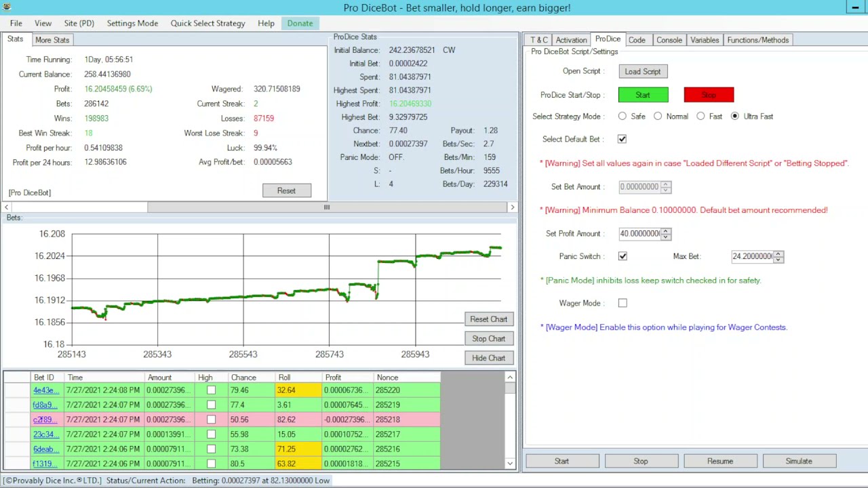Image resolution: width=868 pixels, height=488 pixels.
Task: Click the Donate menu item
Action: tap(300, 23)
